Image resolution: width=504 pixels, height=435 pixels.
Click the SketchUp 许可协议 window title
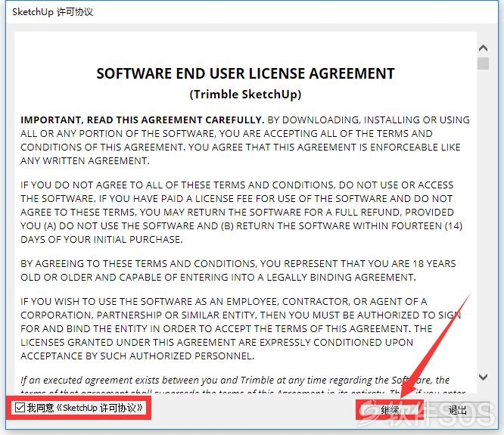53,12
